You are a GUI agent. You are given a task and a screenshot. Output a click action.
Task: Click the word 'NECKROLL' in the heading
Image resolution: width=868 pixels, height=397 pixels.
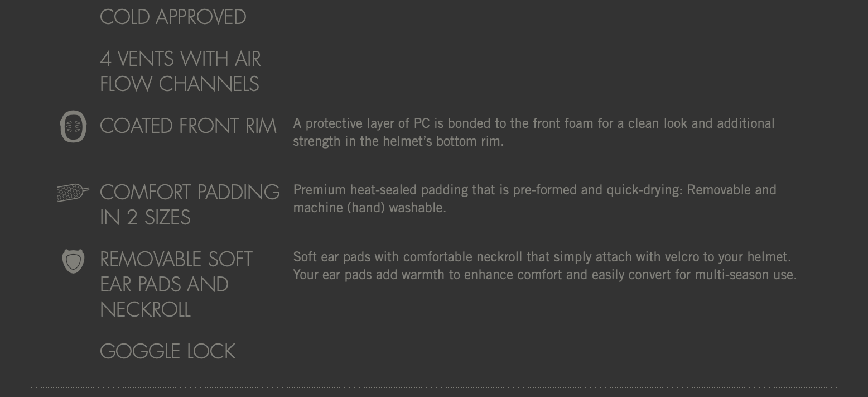tap(145, 309)
